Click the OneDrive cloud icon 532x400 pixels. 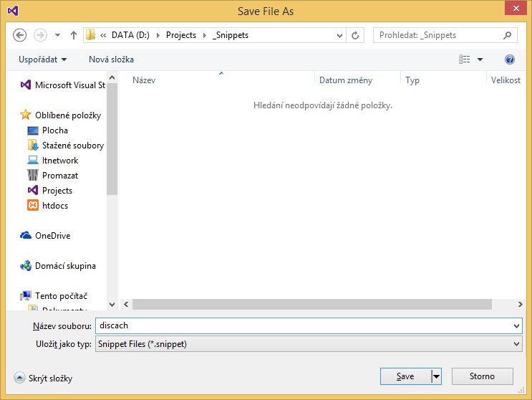pyautogui.click(x=26, y=235)
